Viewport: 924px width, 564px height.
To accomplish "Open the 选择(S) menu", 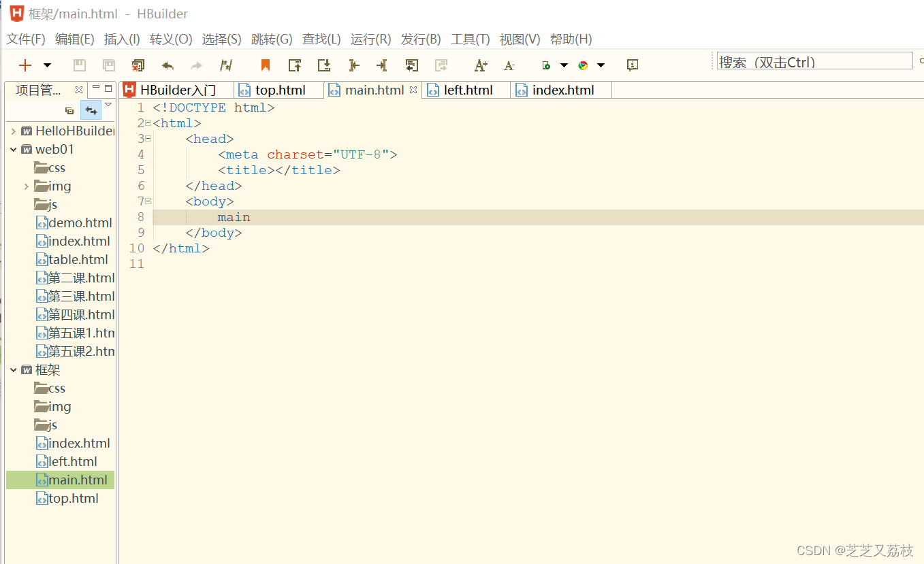I will 221,39.
